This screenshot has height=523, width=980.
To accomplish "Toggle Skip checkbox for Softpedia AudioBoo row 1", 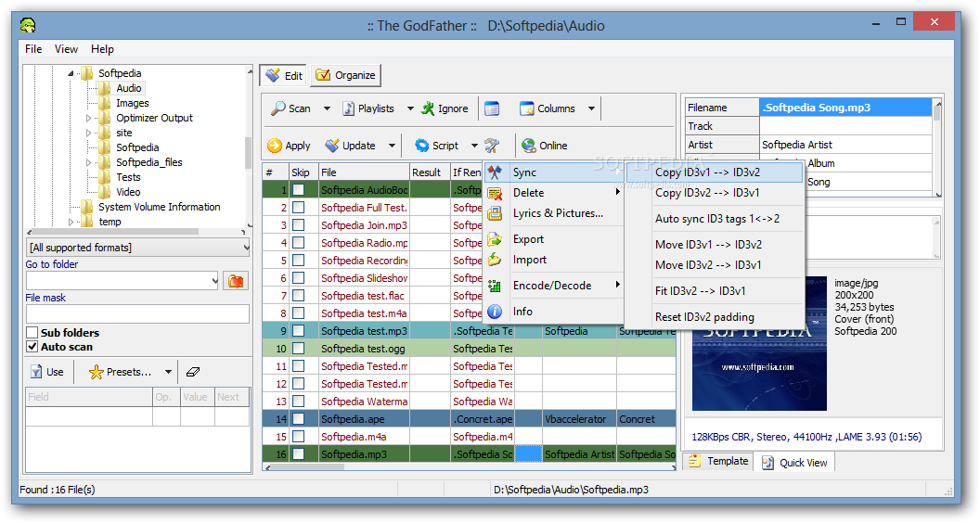I will pyautogui.click(x=299, y=190).
